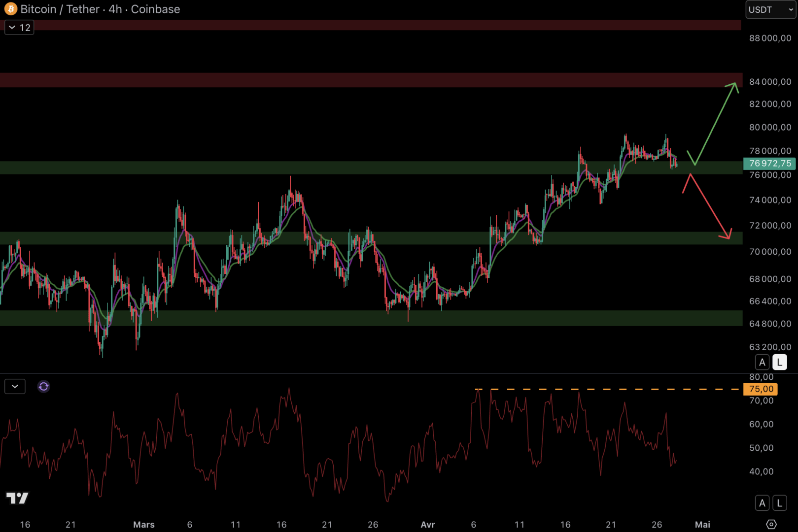Expand the 12 indicators legend chevron
The height and width of the screenshot is (532, 798).
tap(19, 28)
